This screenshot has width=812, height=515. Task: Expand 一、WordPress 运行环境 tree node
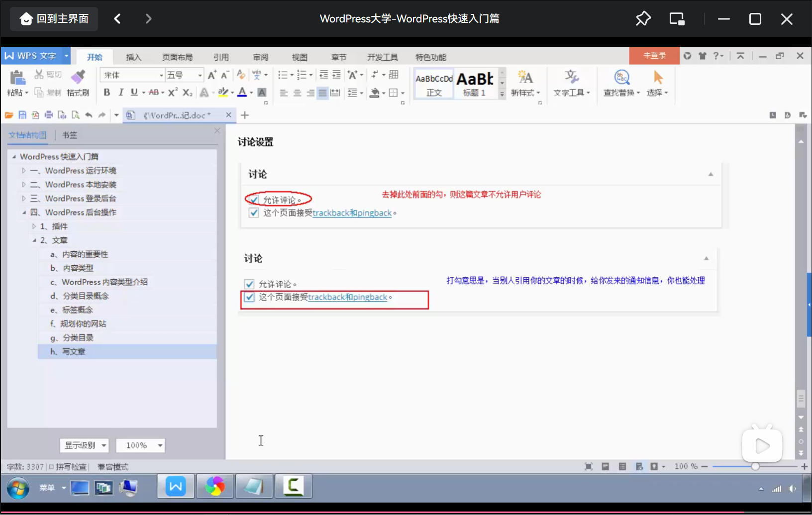(23, 171)
